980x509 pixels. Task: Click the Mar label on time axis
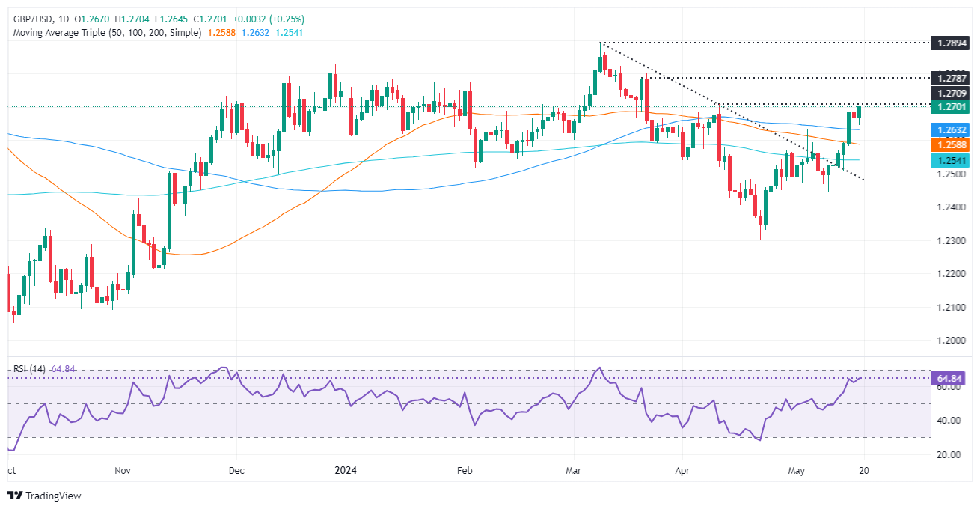[x=574, y=472]
